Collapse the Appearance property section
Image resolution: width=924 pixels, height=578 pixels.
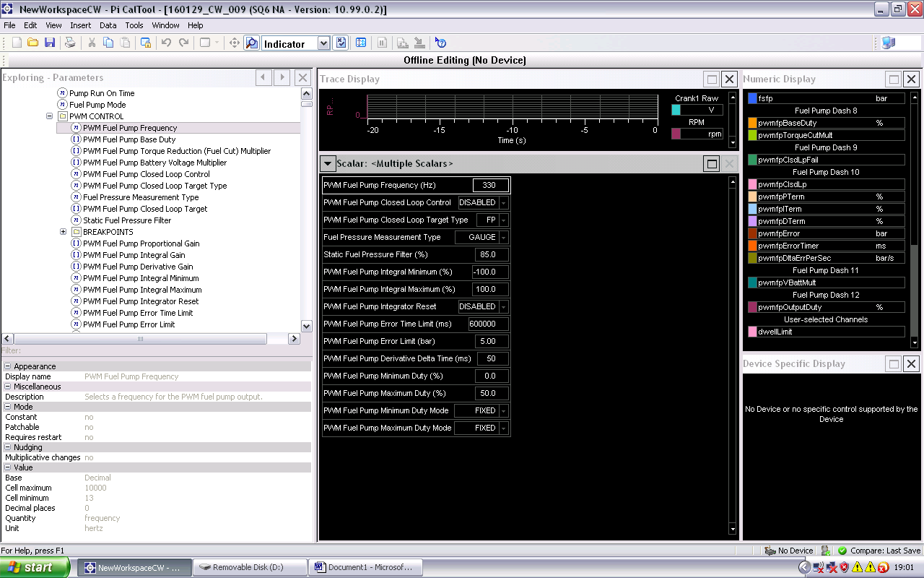[8, 366]
